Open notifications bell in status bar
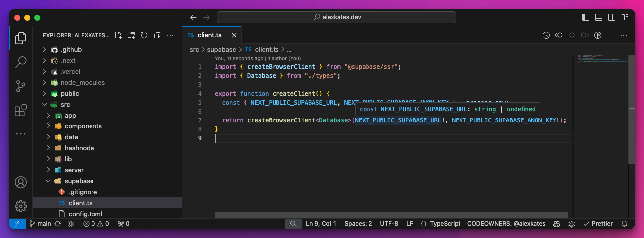 tap(624, 224)
